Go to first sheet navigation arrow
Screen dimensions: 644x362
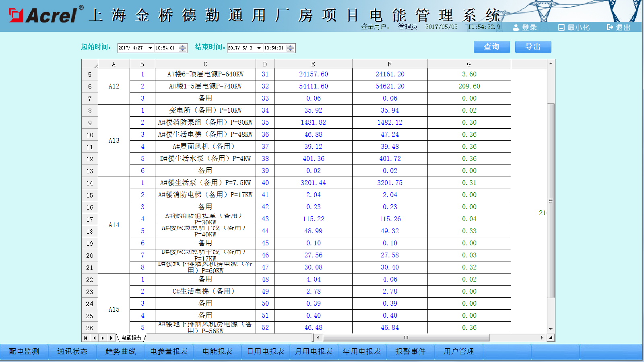click(x=86, y=338)
